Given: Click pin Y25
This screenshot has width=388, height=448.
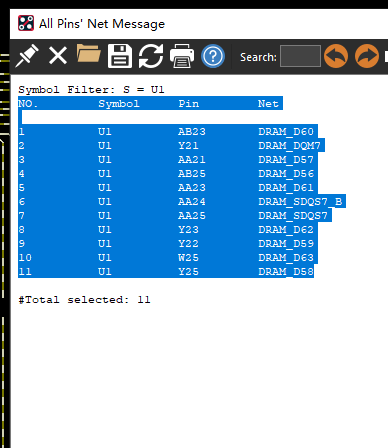Looking at the screenshot, I should point(188,272).
